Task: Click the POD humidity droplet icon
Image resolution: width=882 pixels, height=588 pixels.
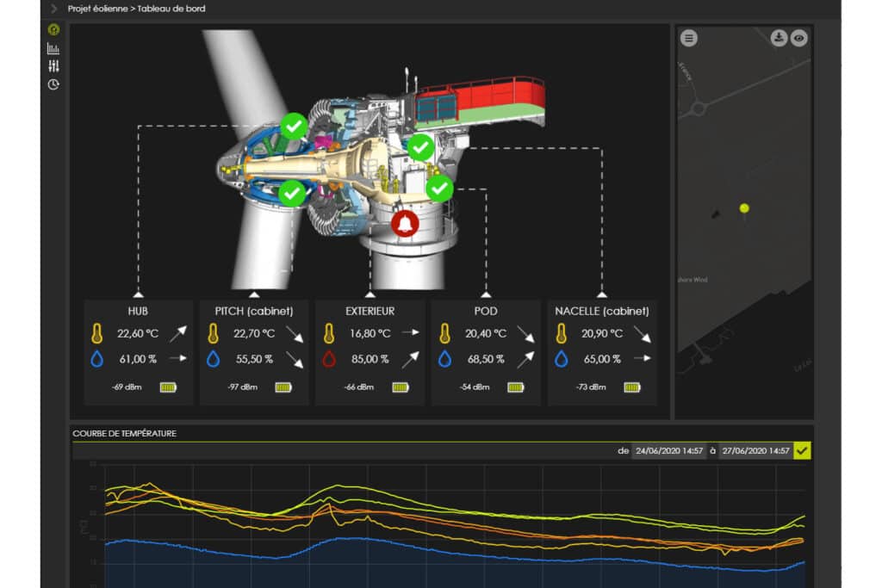Action: tap(445, 359)
